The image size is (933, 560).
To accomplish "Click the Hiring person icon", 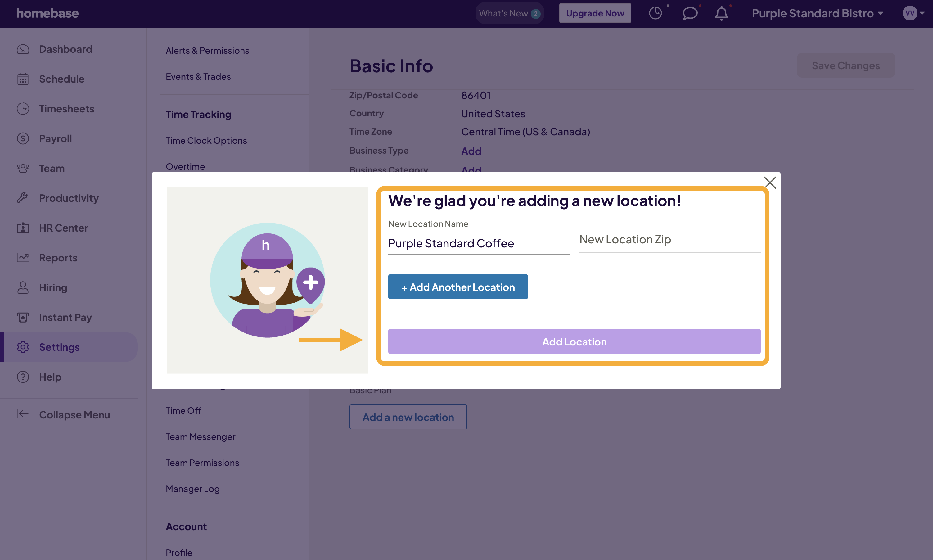I will point(23,287).
